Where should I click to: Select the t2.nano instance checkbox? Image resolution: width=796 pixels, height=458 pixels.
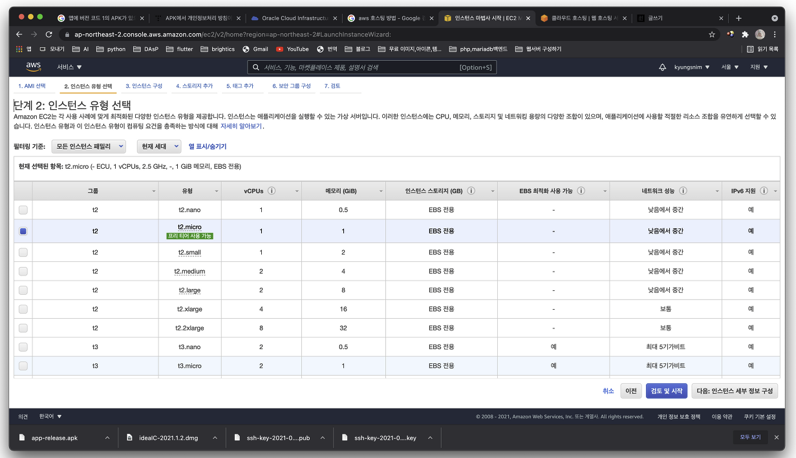[x=23, y=210]
